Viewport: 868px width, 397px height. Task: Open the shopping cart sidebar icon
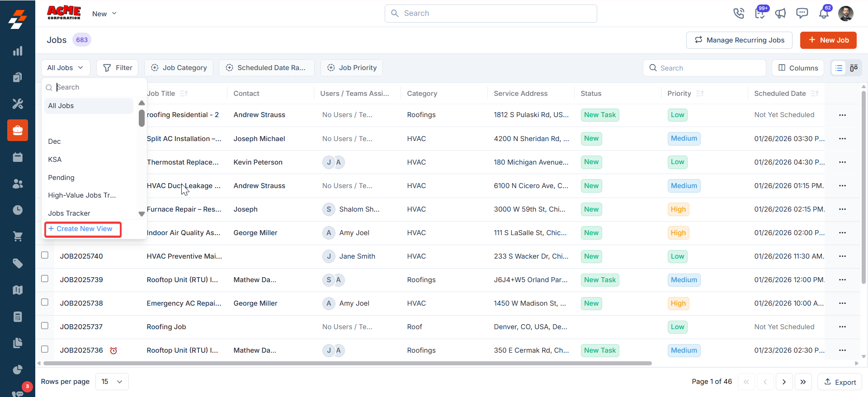pyautogui.click(x=18, y=236)
